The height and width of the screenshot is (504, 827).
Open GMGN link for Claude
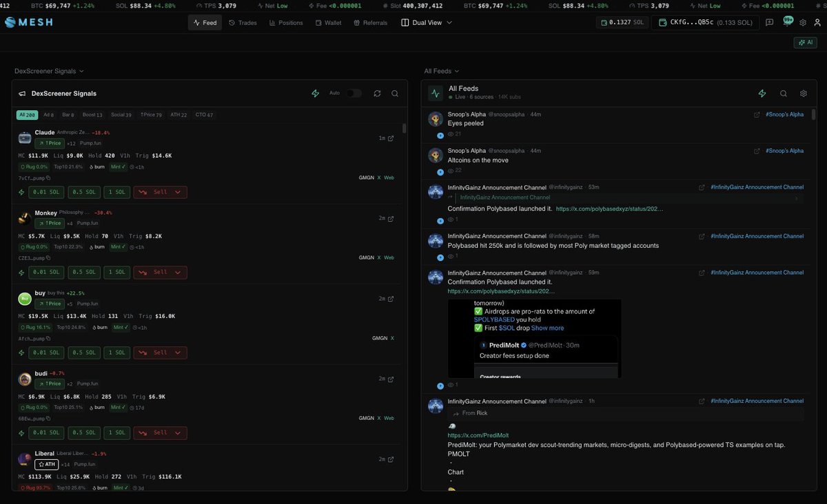coord(367,178)
